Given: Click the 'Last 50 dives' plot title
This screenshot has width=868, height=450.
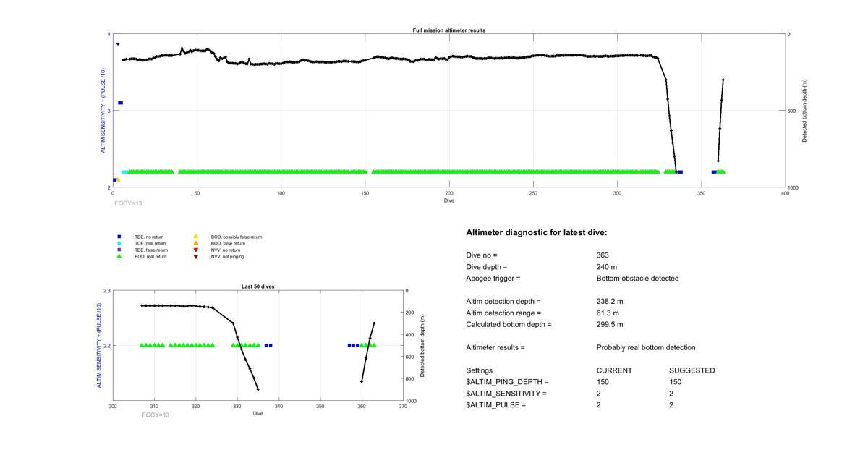Looking at the screenshot, I should 258,286.
